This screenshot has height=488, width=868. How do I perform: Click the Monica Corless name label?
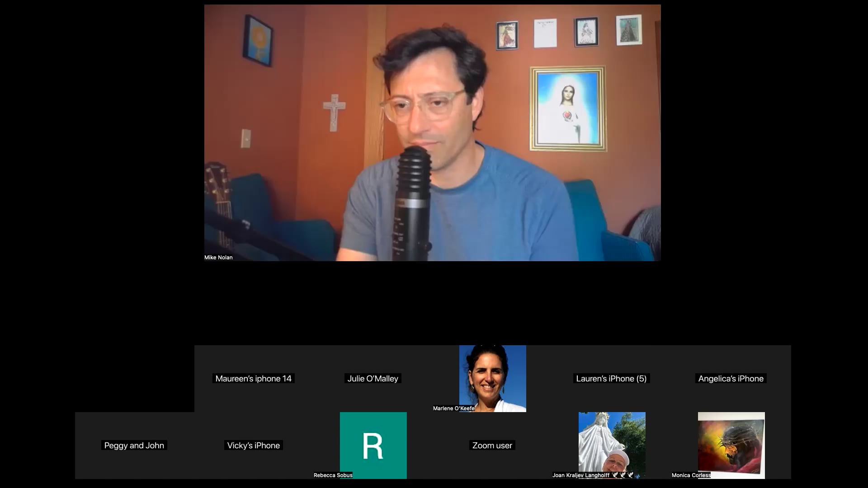(x=691, y=475)
